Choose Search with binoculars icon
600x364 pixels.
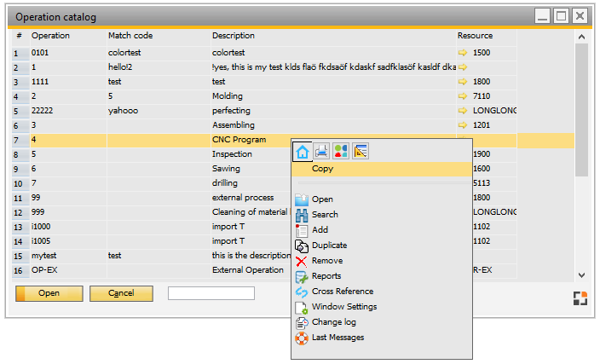[324, 215]
